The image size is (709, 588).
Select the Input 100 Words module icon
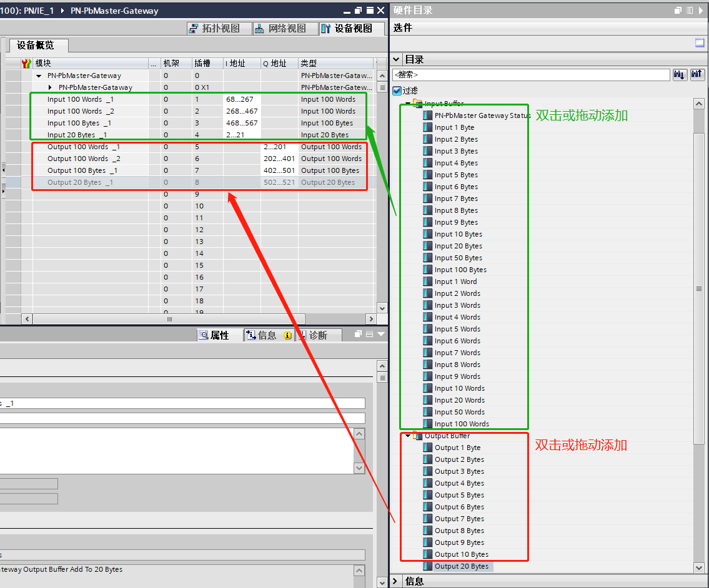(x=428, y=423)
